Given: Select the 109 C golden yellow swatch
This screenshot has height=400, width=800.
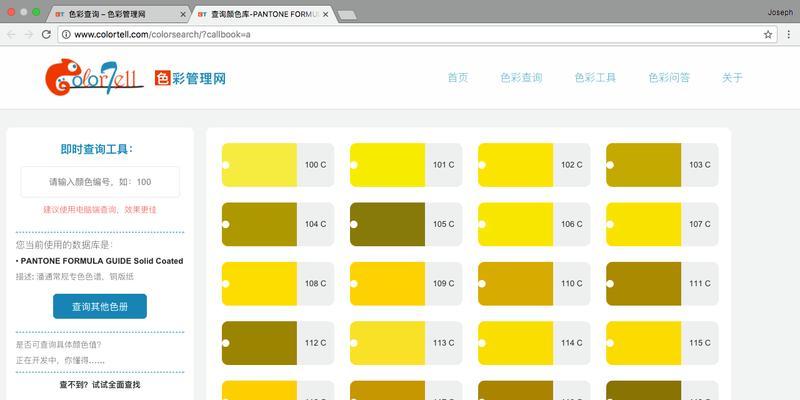Looking at the screenshot, I should click(x=406, y=284).
